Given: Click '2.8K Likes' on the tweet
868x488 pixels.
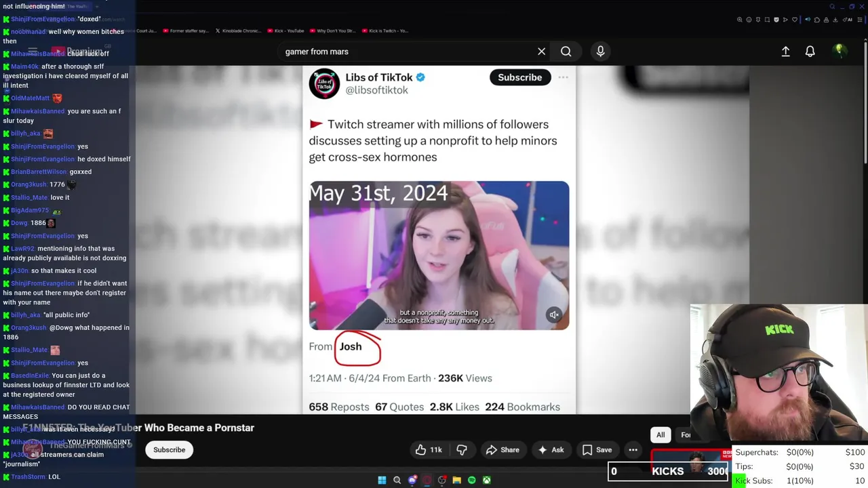Looking at the screenshot, I should click(x=454, y=407).
